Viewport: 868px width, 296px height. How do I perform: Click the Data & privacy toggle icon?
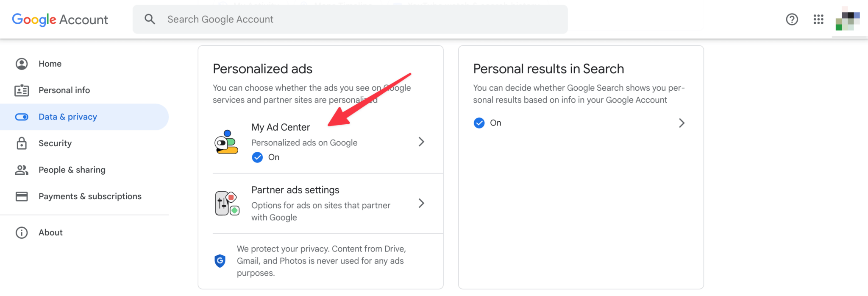[22, 117]
